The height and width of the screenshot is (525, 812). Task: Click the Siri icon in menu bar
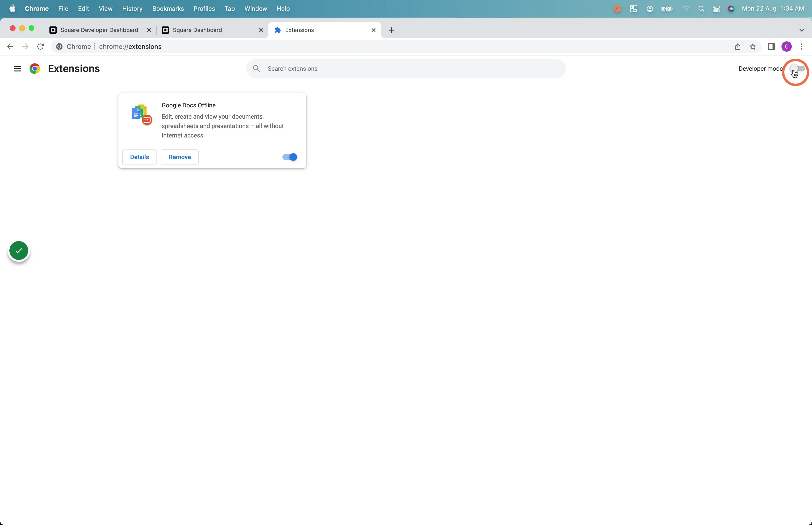point(731,9)
